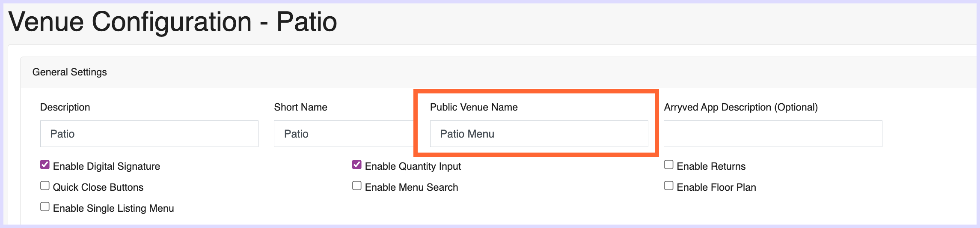Click the Short Name label text
Screen dimensions: 980x228
300,107
